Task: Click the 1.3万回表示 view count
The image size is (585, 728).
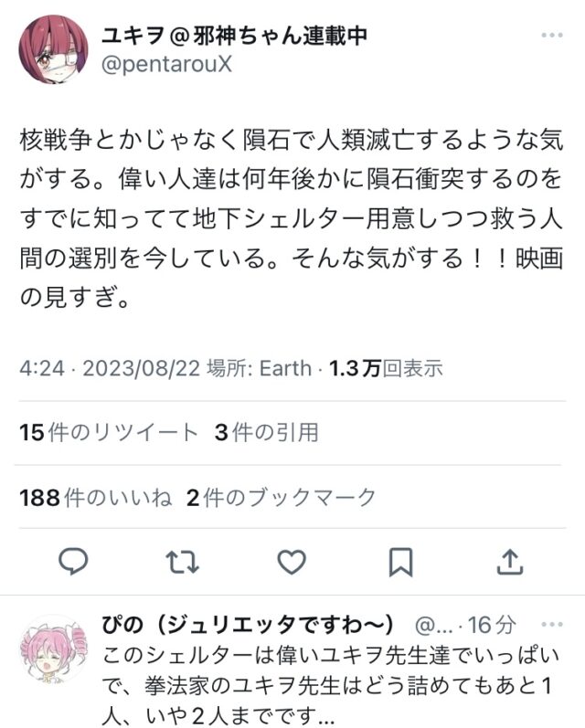Action: tap(386, 368)
